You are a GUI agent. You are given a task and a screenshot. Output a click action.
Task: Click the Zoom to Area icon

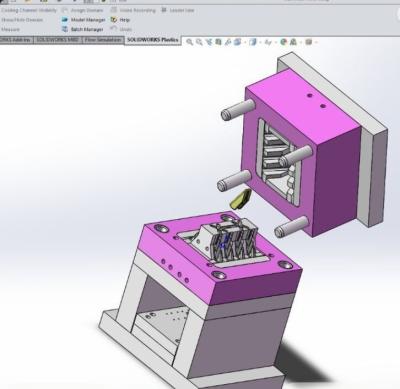click(199, 42)
